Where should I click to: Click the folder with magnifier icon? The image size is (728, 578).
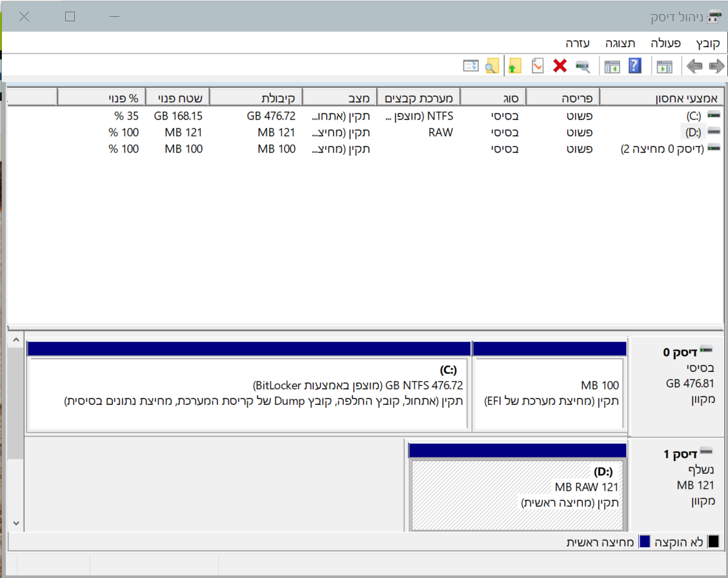coord(492,66)
